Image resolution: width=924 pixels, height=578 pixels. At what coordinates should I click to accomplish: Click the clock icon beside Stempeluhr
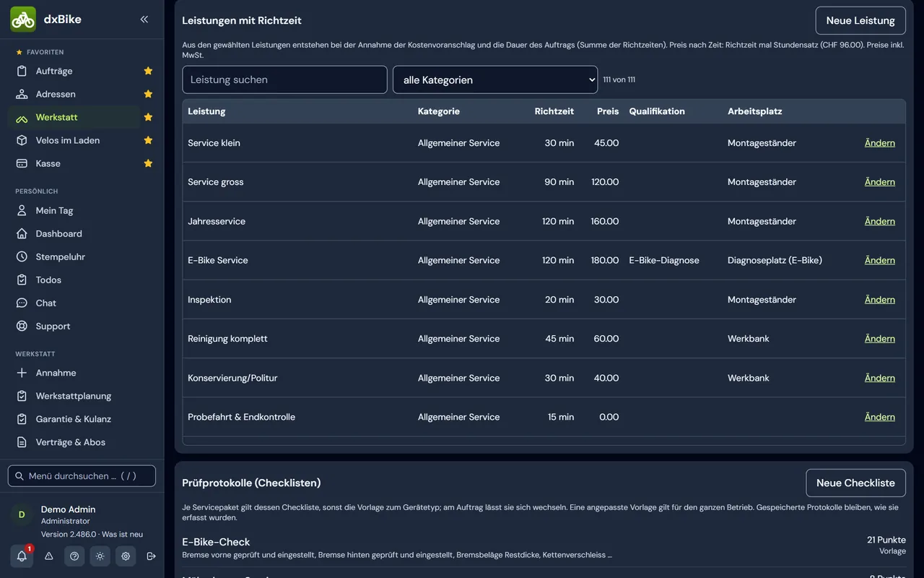pos(22,256)
